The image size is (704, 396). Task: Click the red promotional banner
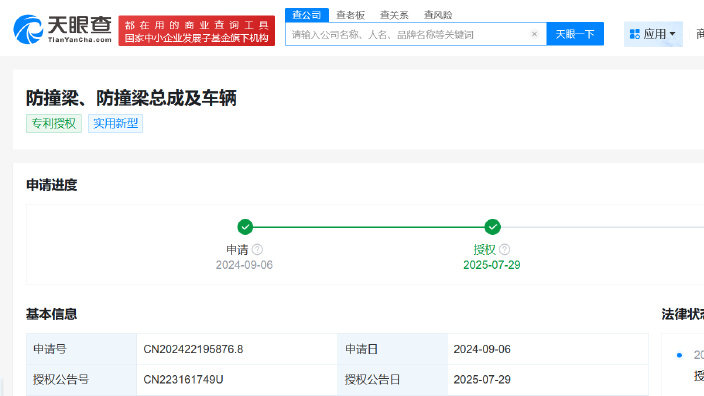pyautogui.click(x=197, y=31)
